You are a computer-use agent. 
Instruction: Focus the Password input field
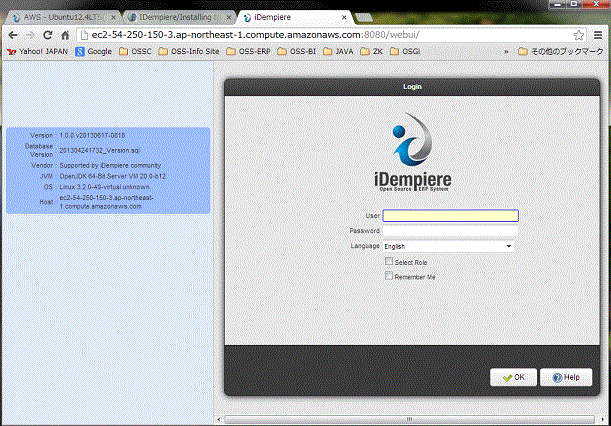pos(450,231)
